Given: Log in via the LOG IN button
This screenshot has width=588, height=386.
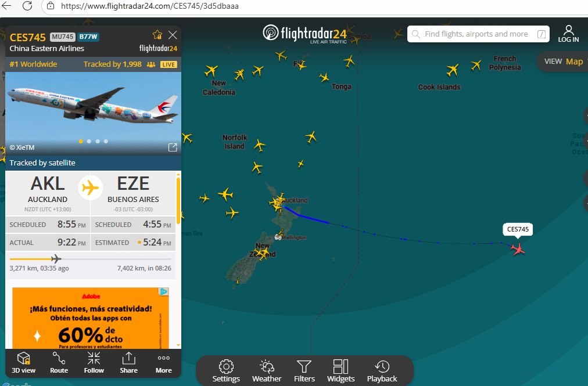Looking at the screenshot, I should click(568, 34).
